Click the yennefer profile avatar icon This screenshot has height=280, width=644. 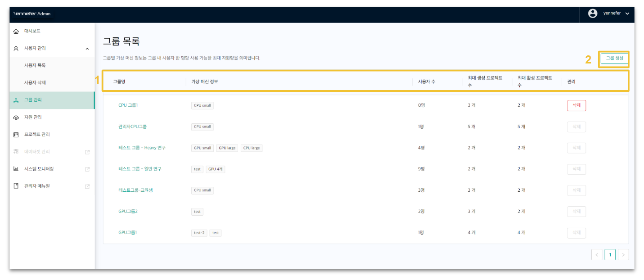coord(593,14)
